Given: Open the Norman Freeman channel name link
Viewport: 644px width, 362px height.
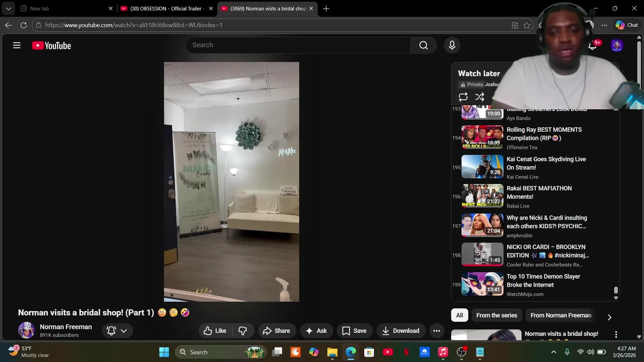Looking at the screenshot, I should (66, 327).
